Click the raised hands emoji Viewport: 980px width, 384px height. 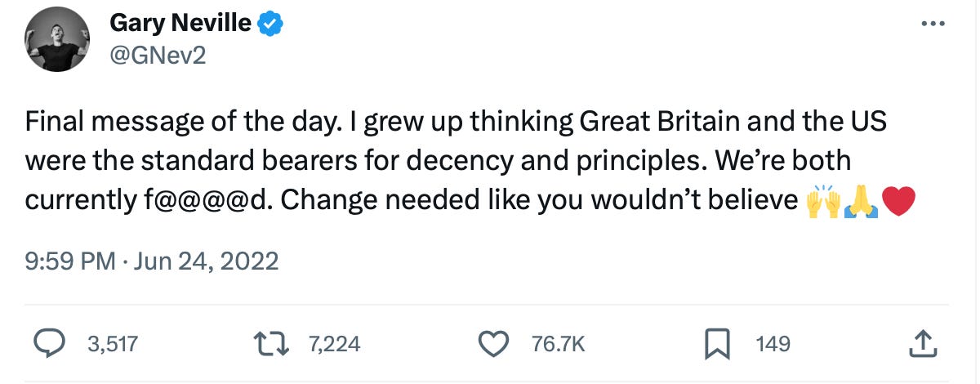coord(822,199)
